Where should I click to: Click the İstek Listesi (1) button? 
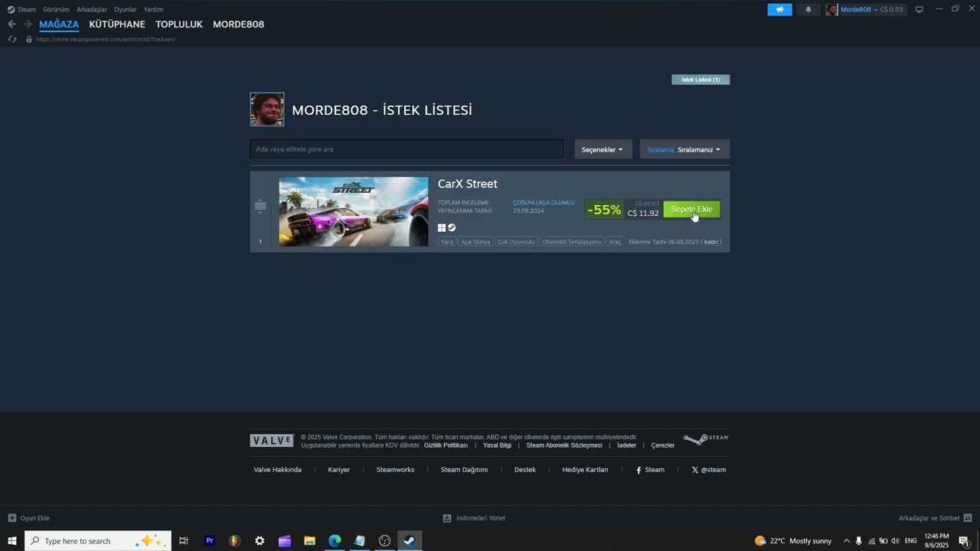[x=701, y=80]
